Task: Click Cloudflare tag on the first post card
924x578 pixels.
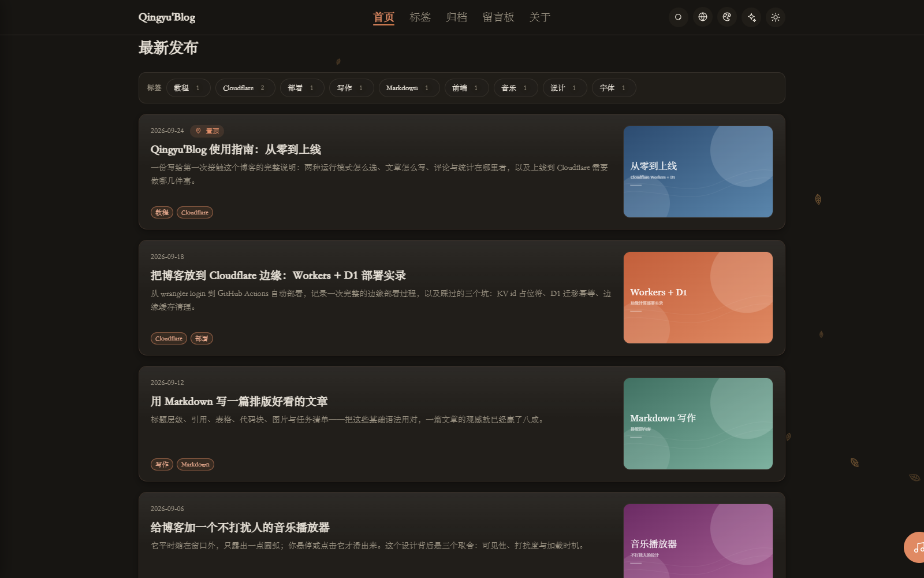Action: pyautogui.click(x=195, y=213)
